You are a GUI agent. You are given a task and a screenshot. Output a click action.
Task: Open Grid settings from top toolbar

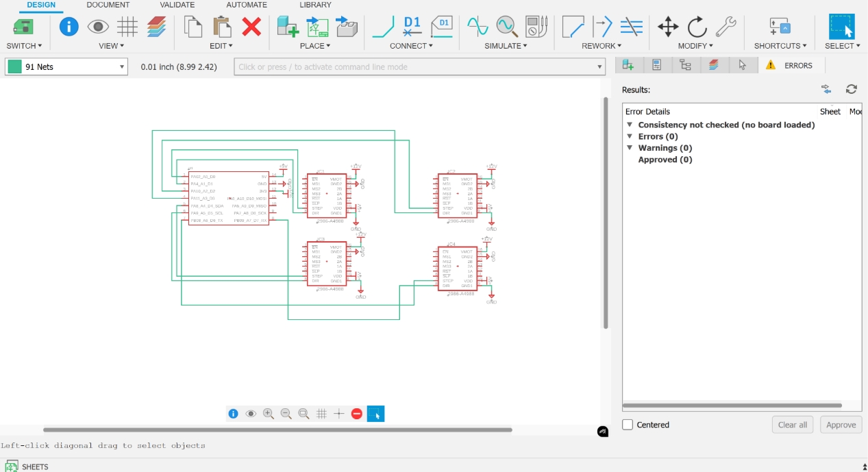point(127,27)
